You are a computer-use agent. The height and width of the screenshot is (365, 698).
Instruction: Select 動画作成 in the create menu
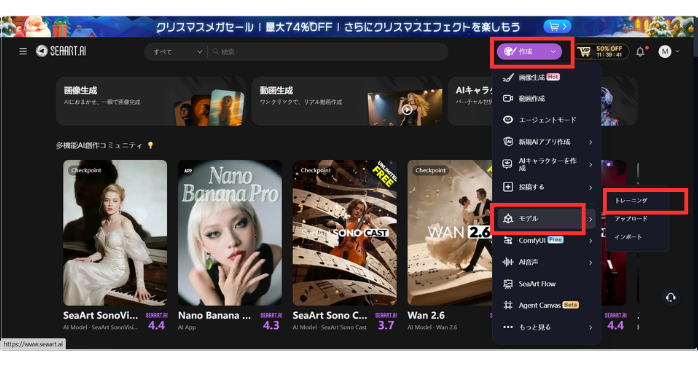coord(547,98)
